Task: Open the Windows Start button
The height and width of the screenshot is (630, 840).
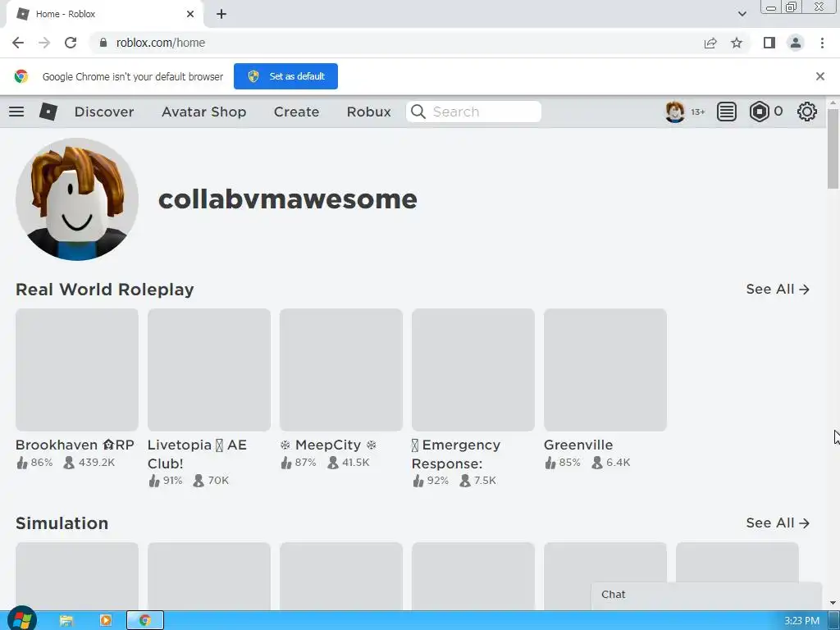Action: pyautogui.click(x=22, y=620)
